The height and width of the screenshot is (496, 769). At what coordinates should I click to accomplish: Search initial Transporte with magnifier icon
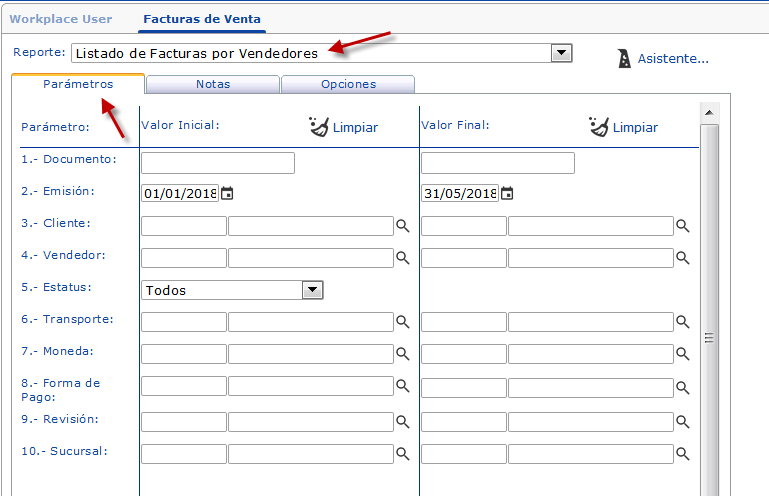coord(403,322)
